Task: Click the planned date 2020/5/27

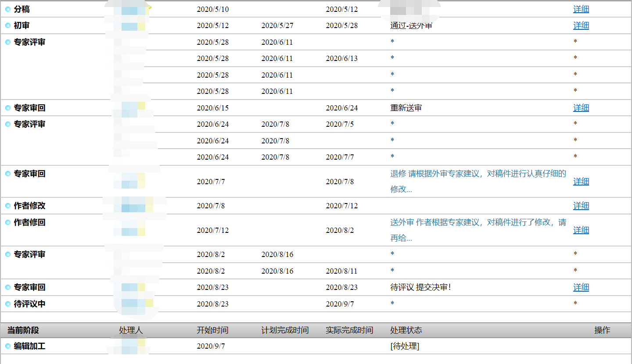Action: tap(277, 25)
